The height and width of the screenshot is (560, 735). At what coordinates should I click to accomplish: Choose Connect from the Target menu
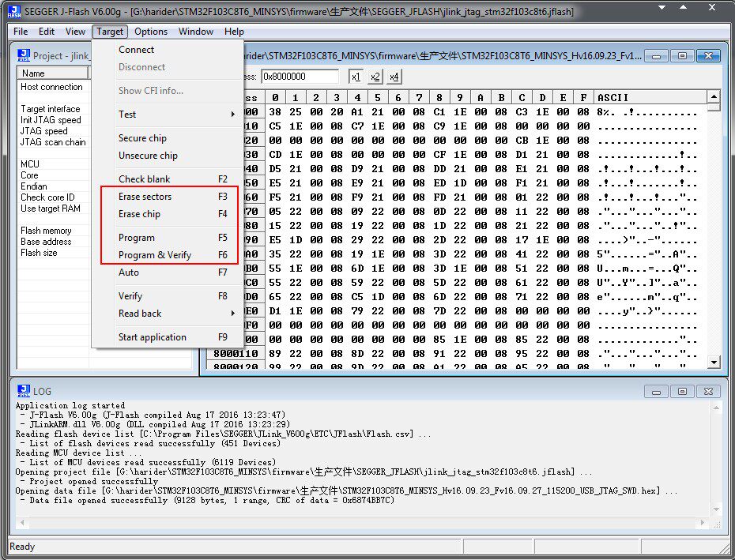168,50
